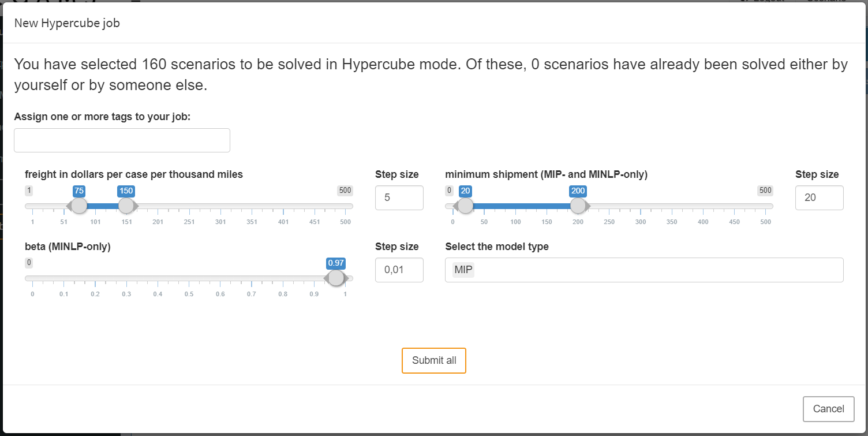Click the 200 value badge on shipment slider
The height and width of the screenshot is (436, 868).
pos(578,191)
